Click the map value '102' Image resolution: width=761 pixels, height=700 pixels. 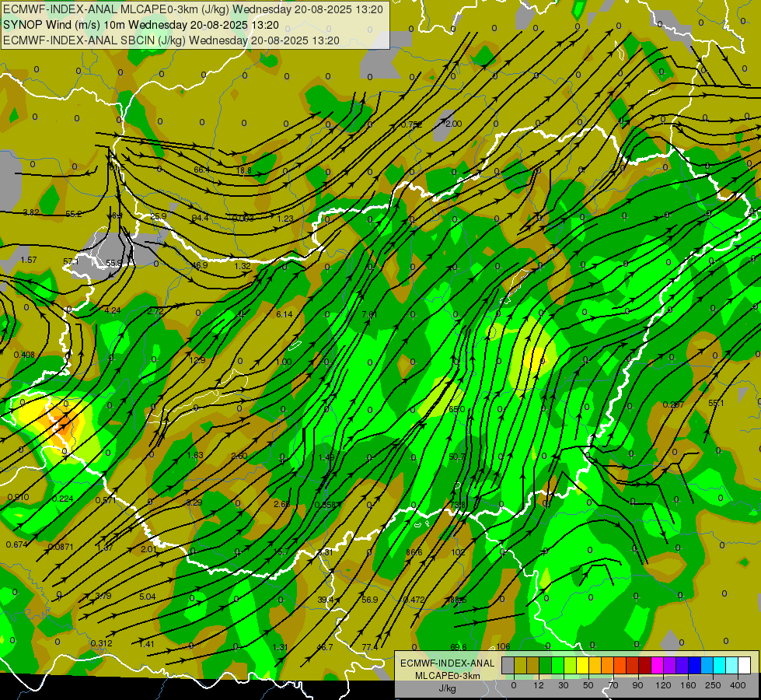tap(458, 552)
